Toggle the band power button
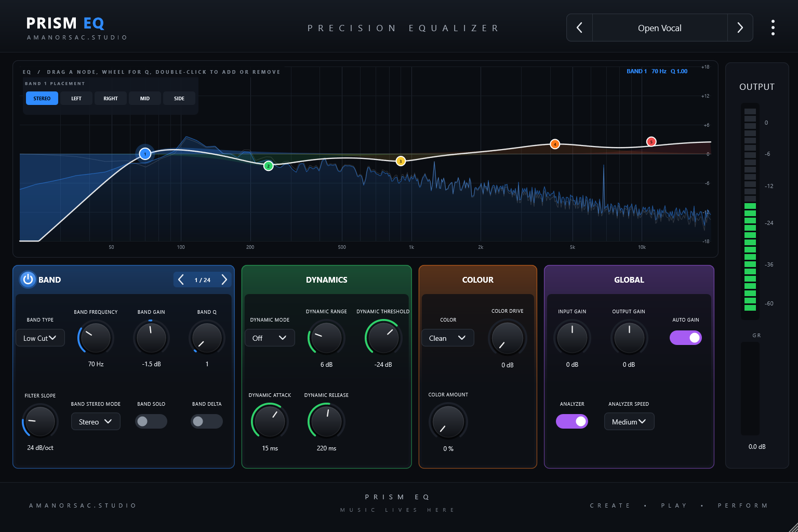798x532 pixels. click(x=28, y=280)
